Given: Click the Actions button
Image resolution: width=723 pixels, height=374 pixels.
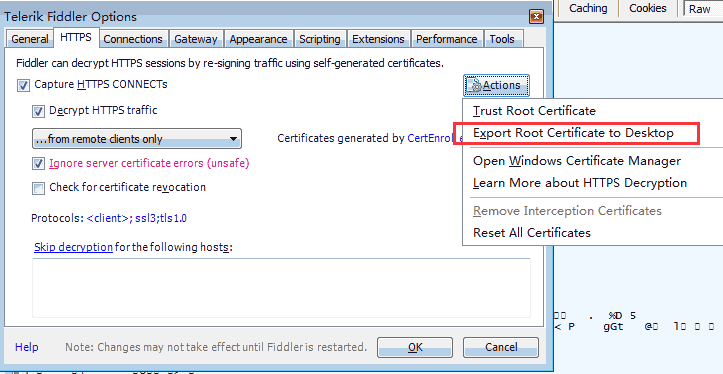Looking at the screenshot, I should (496, 85).
